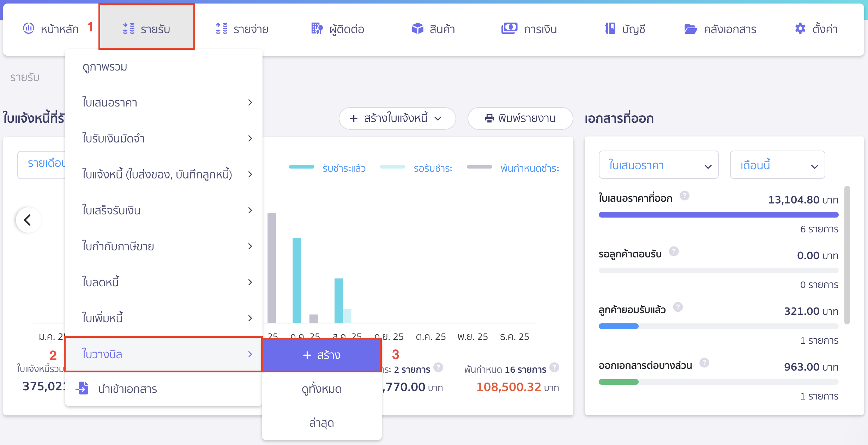This screenshot has height=445, width=868.
Task: Expand ใบรับเงินมัดจำ submenu chevron
Action: 250,138
